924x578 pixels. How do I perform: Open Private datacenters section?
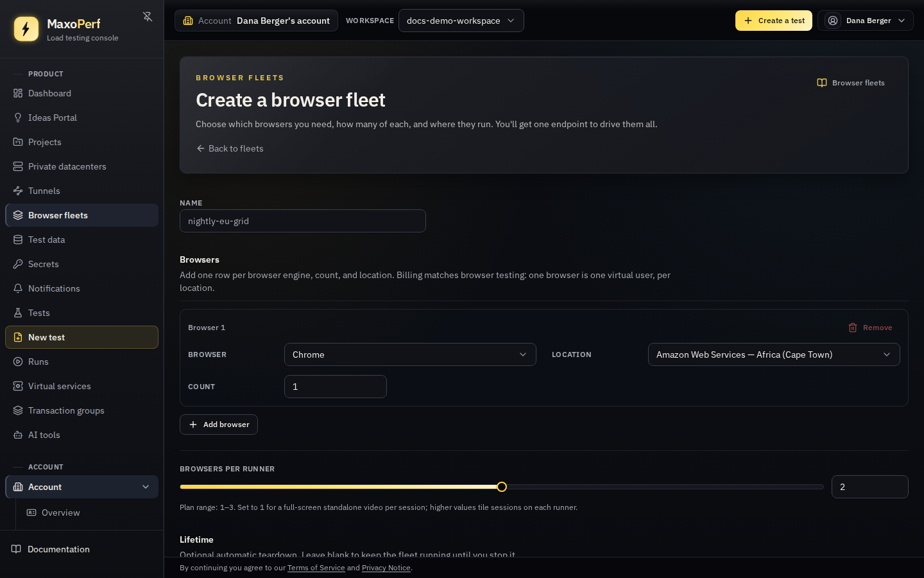(81, 166)
